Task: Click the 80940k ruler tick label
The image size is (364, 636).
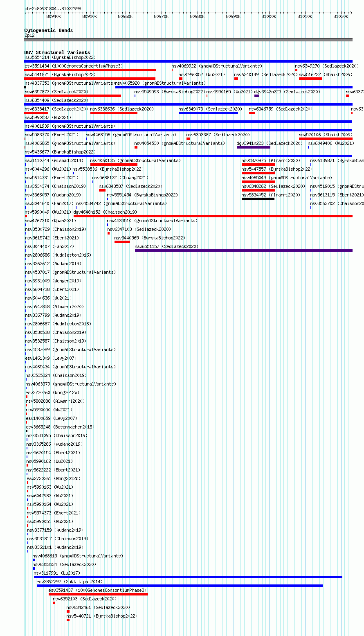Action: coord(54,16)
